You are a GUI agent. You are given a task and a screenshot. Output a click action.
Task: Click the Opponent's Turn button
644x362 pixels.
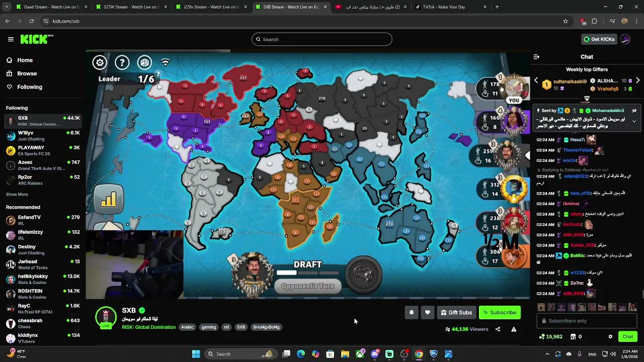click(307, 286)
